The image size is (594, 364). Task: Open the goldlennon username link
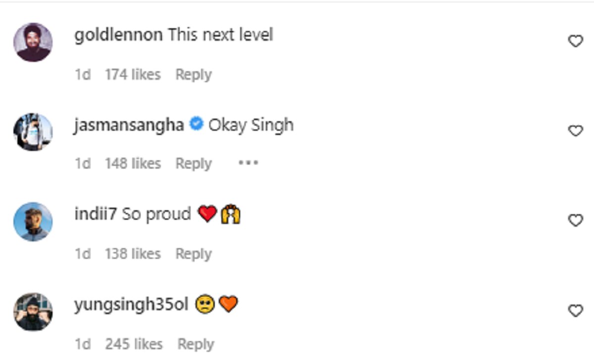[x=118, y=35]
